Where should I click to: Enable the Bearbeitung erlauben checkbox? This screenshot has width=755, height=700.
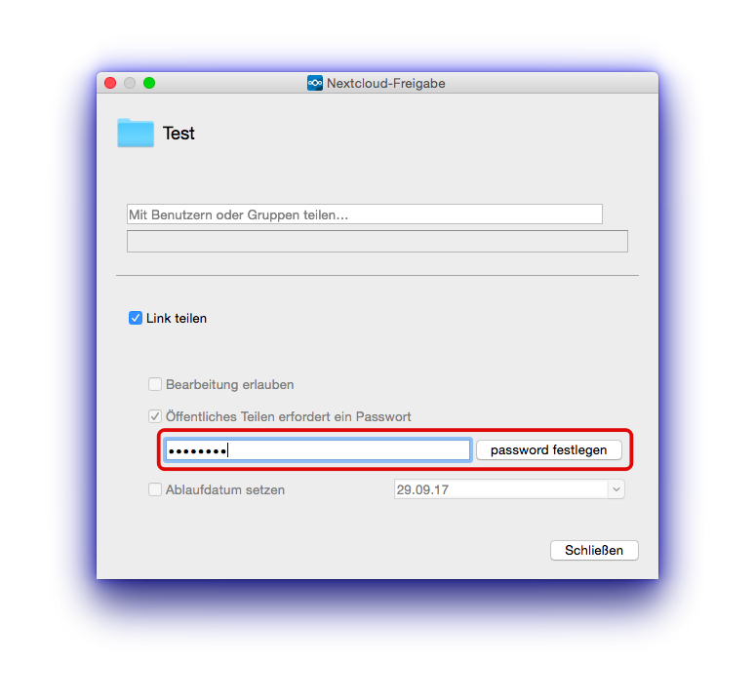coord(154,384)
